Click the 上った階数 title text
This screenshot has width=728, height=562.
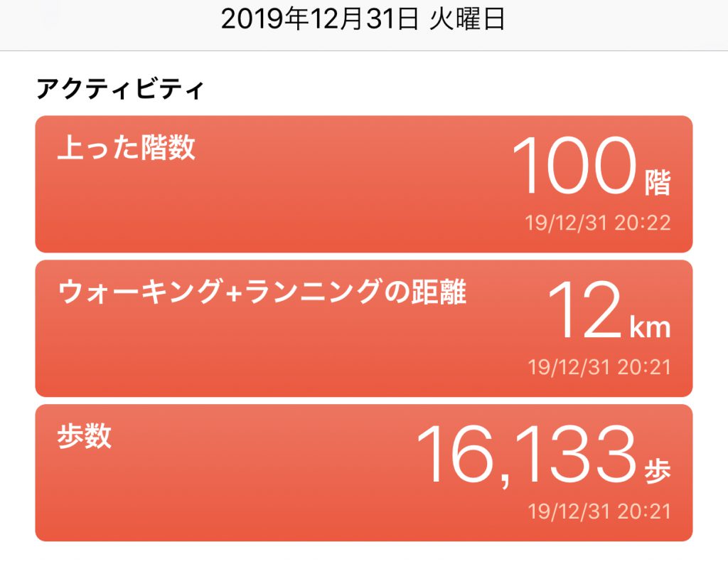126,149
